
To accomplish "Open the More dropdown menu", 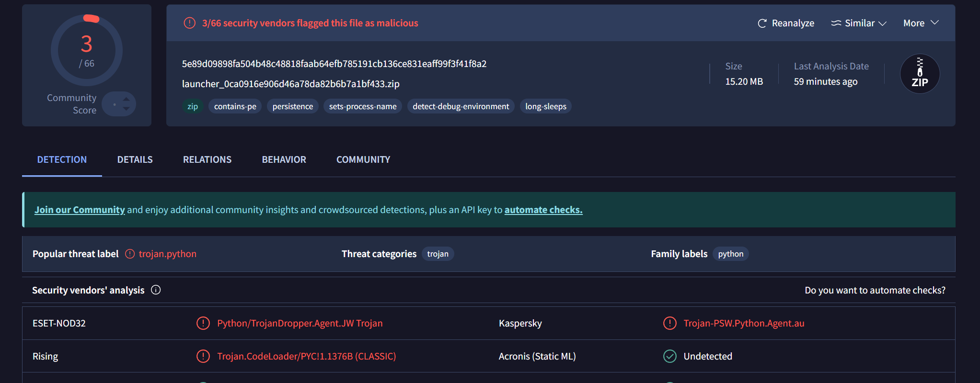I will tap(921, 23).
